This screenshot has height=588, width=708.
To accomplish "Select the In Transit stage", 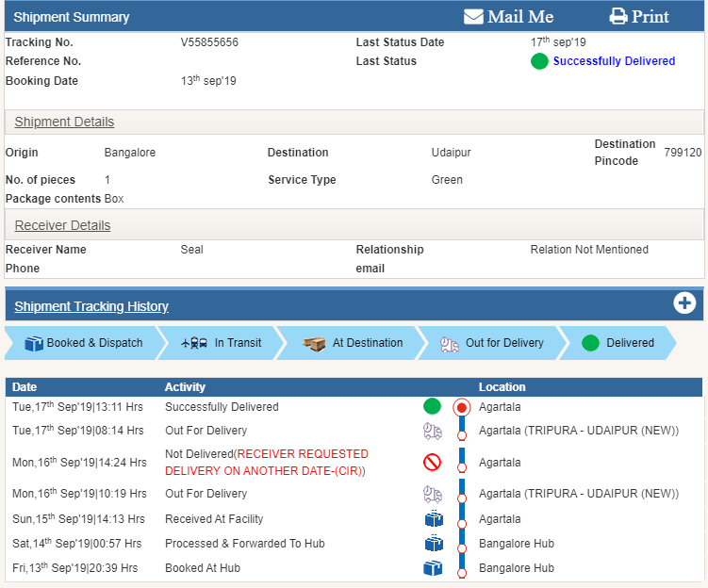I will click(222, 343).
